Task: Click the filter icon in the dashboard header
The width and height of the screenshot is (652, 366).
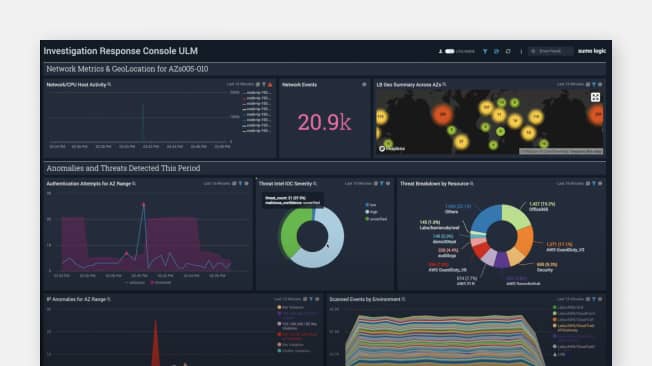Action: (x=485, y=52)
